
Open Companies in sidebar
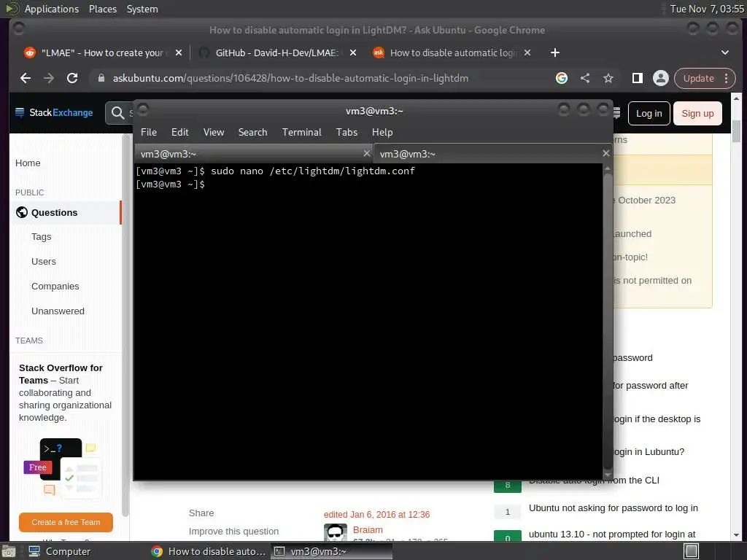point(55,286)
